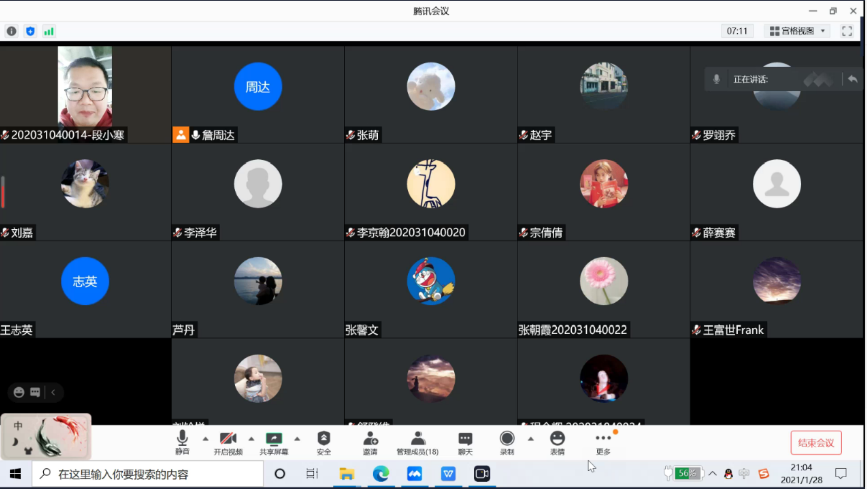Open the Security (安全) settings icon
This screenshot has width=868, height=489.
click(x=324, y=442)
